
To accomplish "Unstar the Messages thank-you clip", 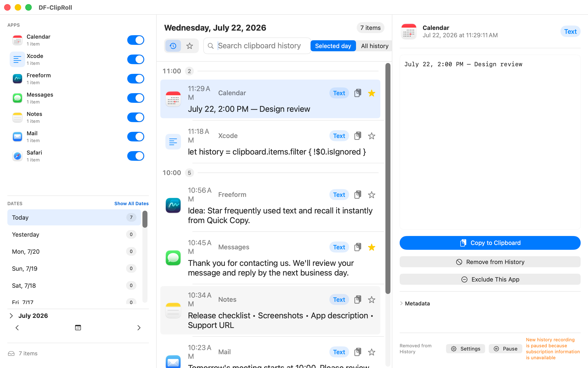I will [371, 247].
